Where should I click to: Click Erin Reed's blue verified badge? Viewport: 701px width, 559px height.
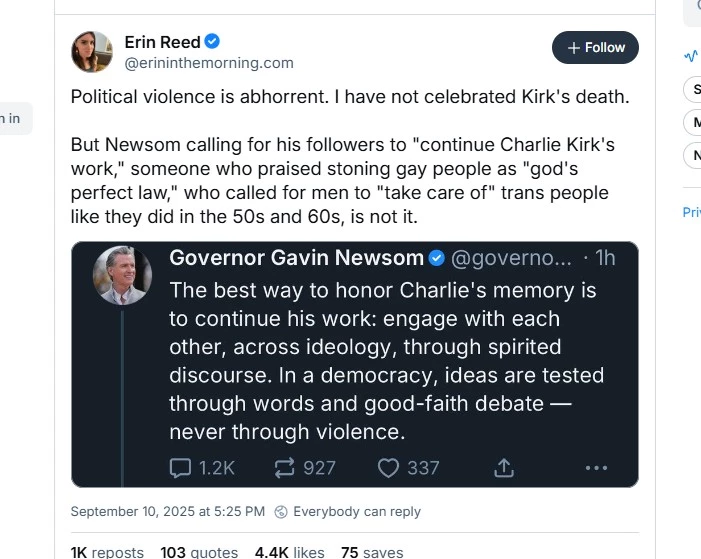[x=212, y=42]
